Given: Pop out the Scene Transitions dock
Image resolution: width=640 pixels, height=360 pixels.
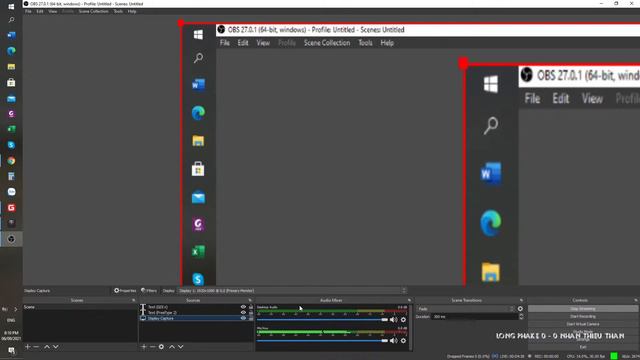Looking at the screenshot, I should pyautogui.click(x=521, y=300).
